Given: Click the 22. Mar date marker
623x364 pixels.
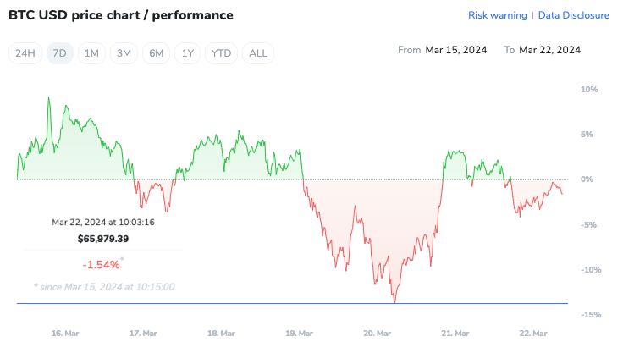Looking at the screenshot, I should click(x=533, y=334).
